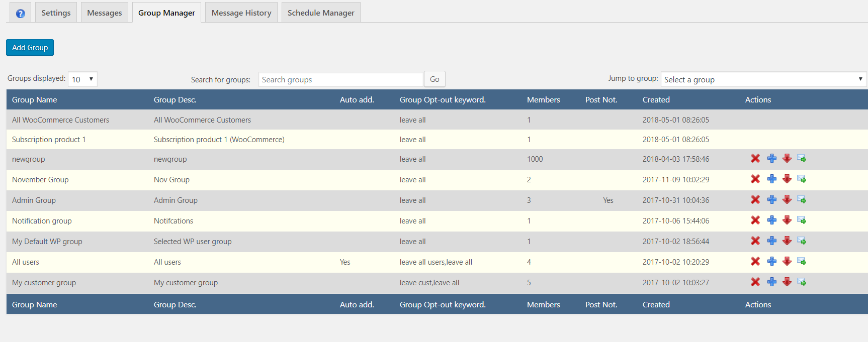Click the red X delete icon for newgroup

click(x=755, y=159)
